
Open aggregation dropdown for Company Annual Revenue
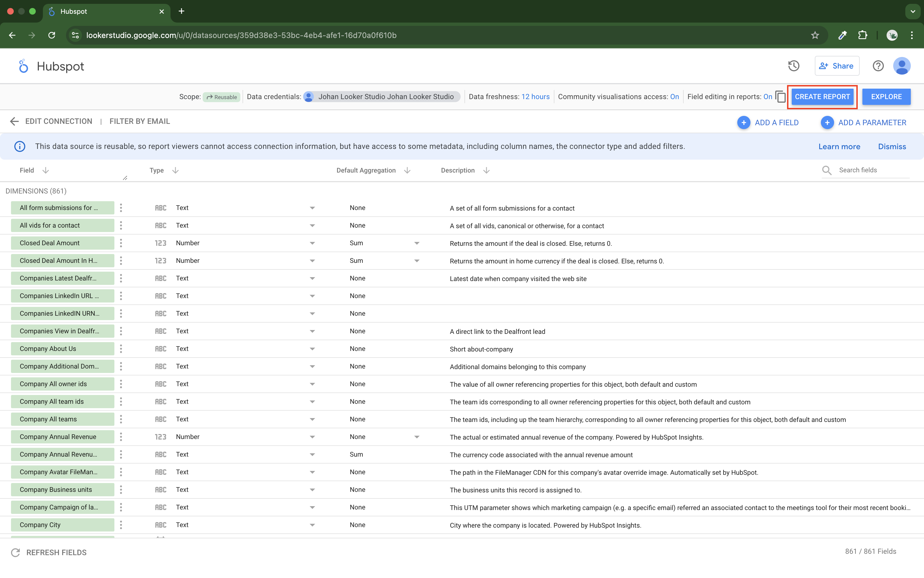(x=417, y=437)
